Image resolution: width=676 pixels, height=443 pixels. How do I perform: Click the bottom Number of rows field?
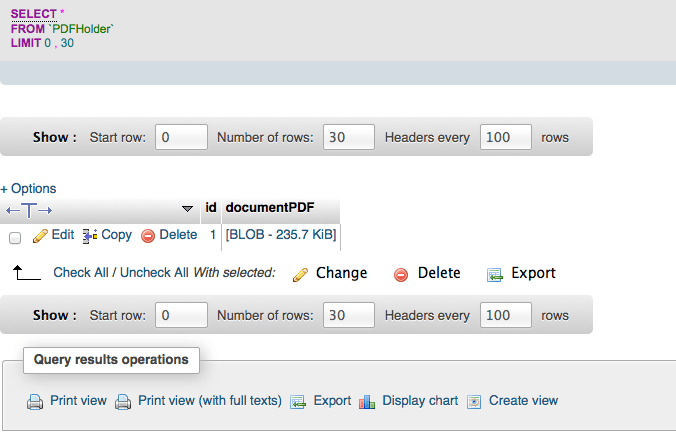(349, 315)
